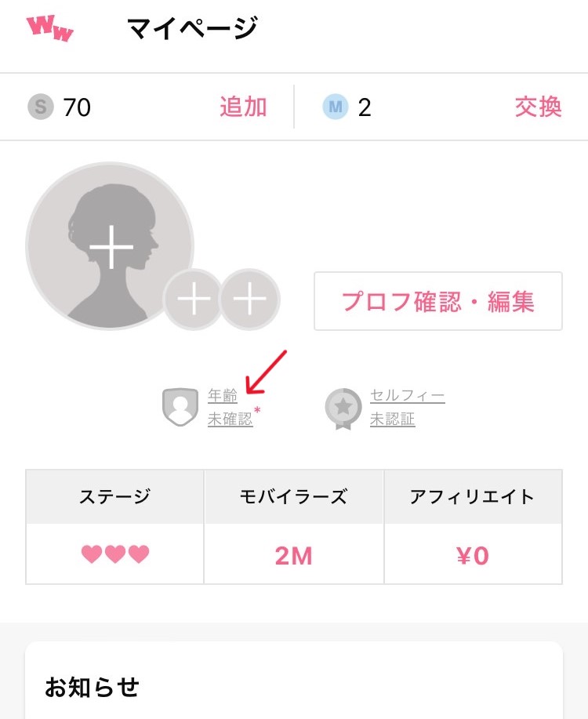Add a third profile photo
This screenshot has height=719, width=588.
click(x=249, y=299)
